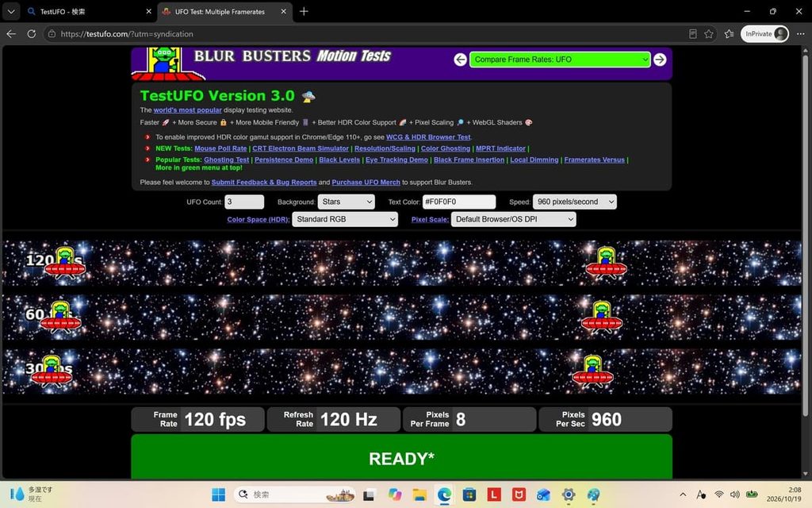The image size is (812, 508).
Task: Click the green READY* button
Action: pyautogui.click(x=401, y=456)
